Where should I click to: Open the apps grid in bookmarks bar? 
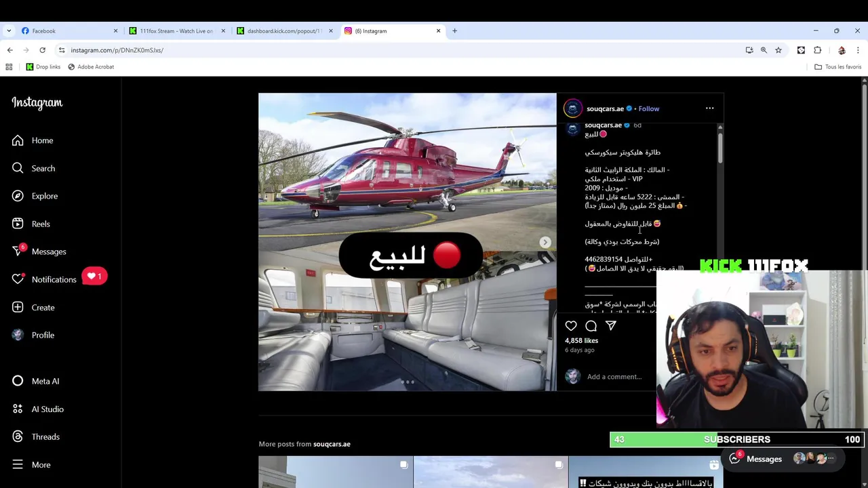coord(9,66)
